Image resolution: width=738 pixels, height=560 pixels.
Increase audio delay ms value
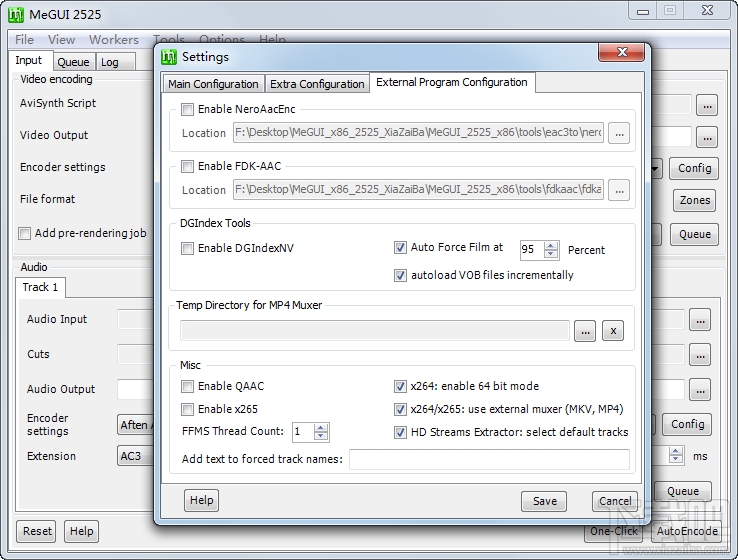pos(676,452)
